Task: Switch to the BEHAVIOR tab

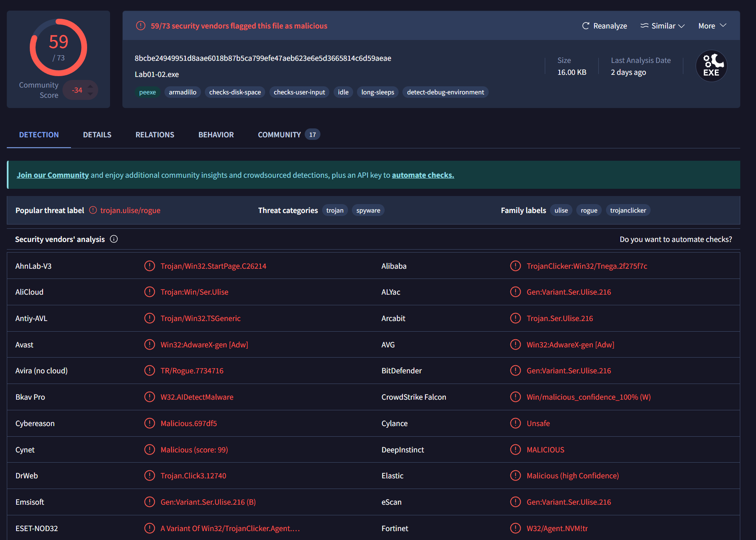Action: click(x=216, y=135)
